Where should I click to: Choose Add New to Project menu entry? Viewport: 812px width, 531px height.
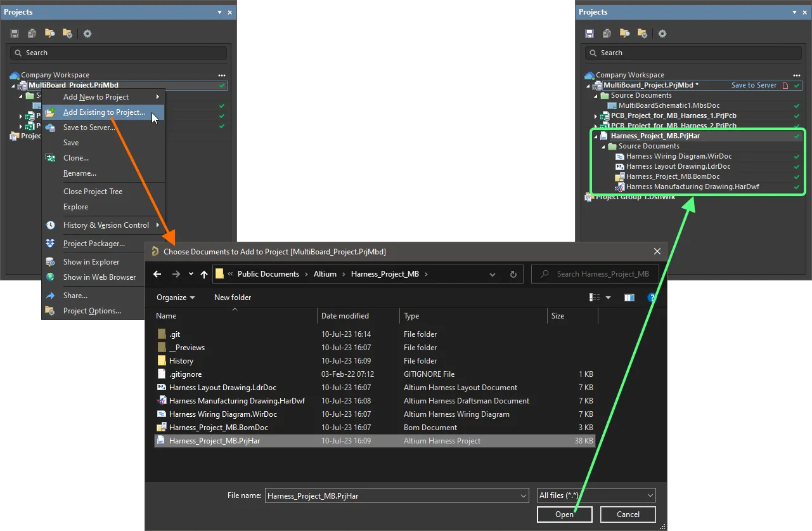coord(103,97)
